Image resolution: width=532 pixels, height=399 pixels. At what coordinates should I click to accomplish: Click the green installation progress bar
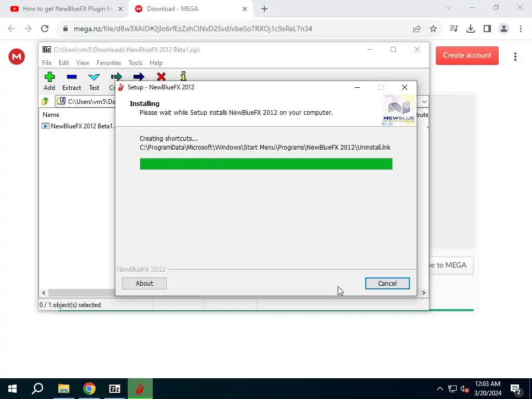point(266,164)
